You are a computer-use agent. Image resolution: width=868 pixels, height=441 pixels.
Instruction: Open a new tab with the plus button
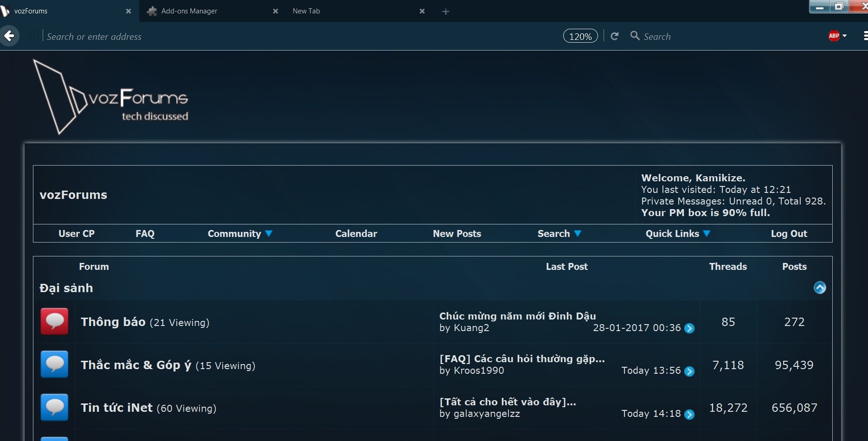tap(445, 11)
